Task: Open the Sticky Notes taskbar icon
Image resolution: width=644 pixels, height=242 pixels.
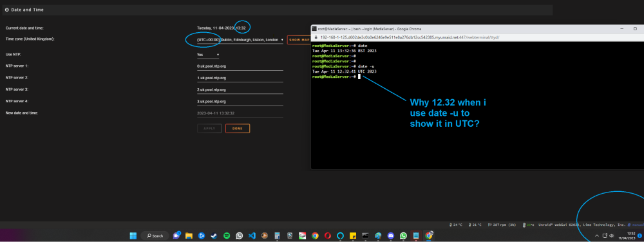Action: [353, 236]
